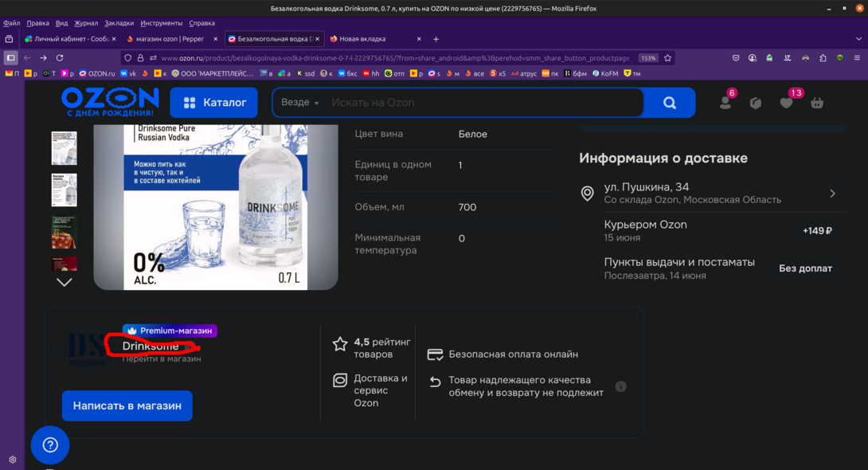
Task: Open favorites heart icon with 13 badge
Action: click(x=786, y=103)
